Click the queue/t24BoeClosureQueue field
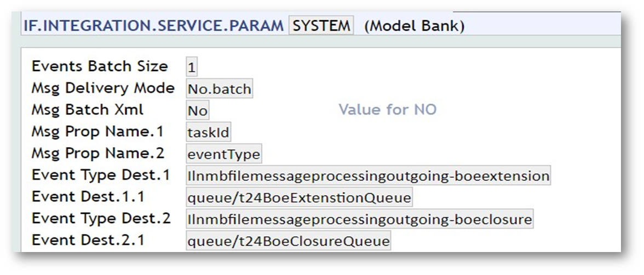This screenshot has width=644, height=275. tap(288, 241)
